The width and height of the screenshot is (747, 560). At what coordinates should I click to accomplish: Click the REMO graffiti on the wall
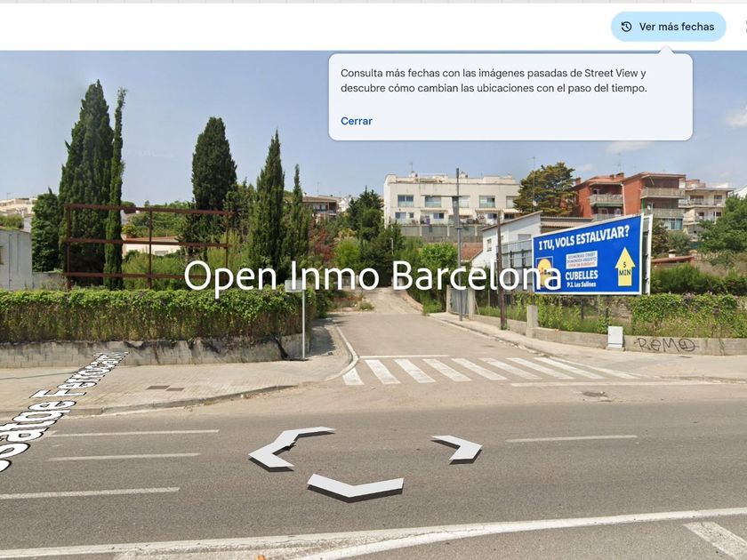point(666,344)
